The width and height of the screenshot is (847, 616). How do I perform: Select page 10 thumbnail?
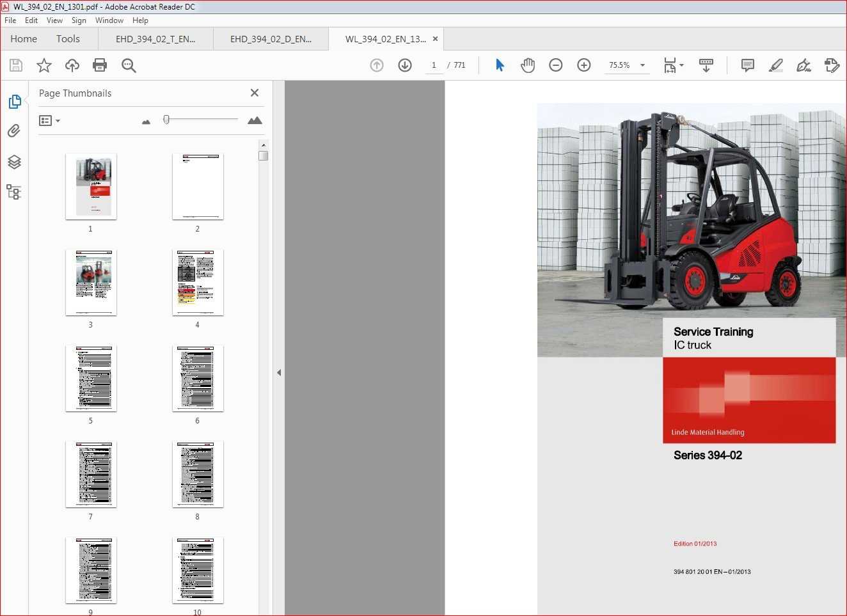198,570
